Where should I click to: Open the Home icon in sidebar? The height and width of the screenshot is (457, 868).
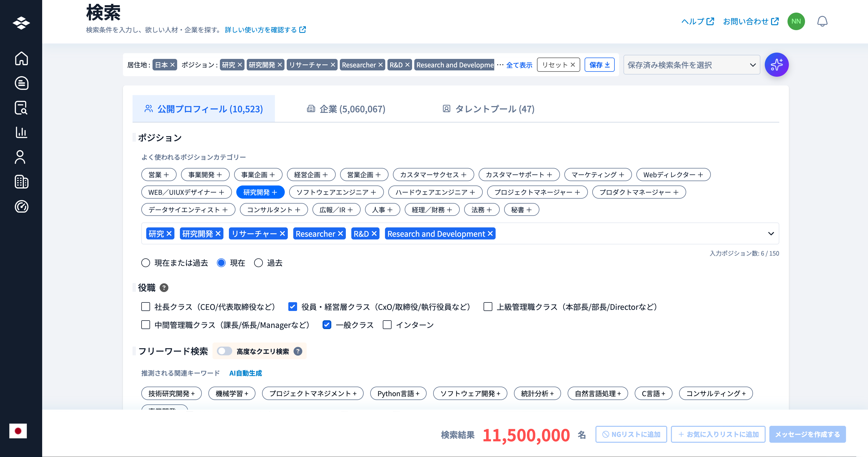tap(21, 58)
